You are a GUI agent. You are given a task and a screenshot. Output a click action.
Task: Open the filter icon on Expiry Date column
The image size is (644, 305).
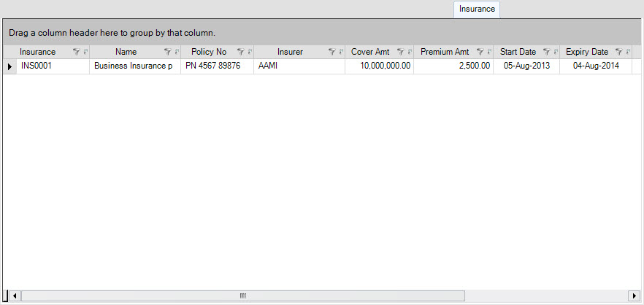point(618,52)
